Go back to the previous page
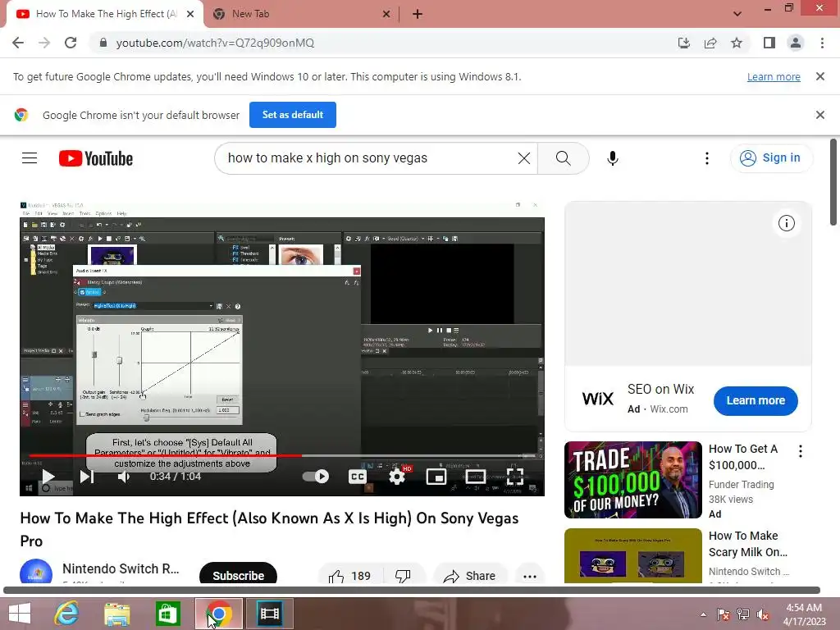 tap(18, 43)
